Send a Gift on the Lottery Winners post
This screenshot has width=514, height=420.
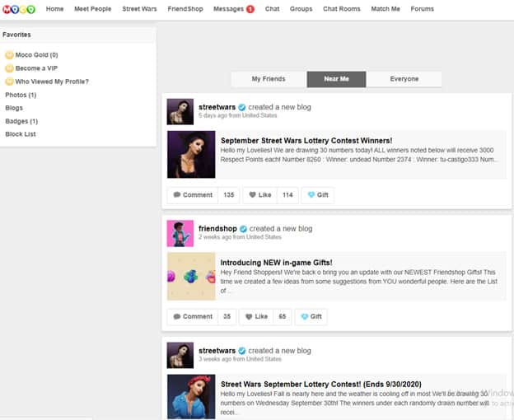[318, 195]
